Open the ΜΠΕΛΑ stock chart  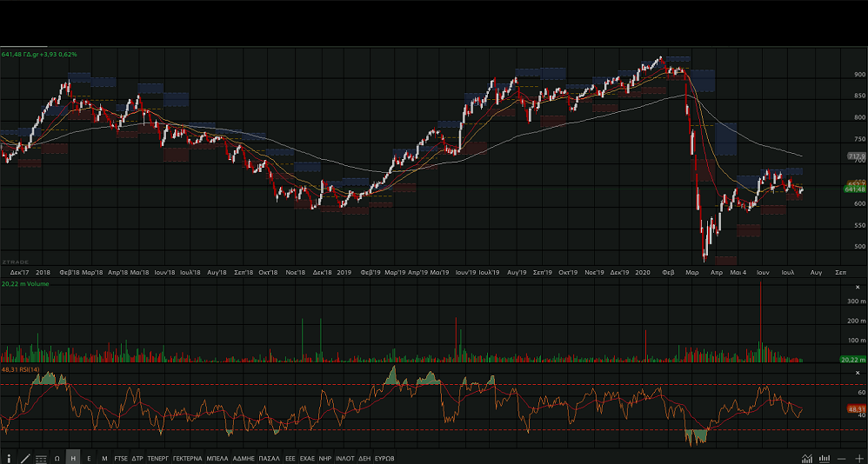pyautogui.click(x=217, y=457)
